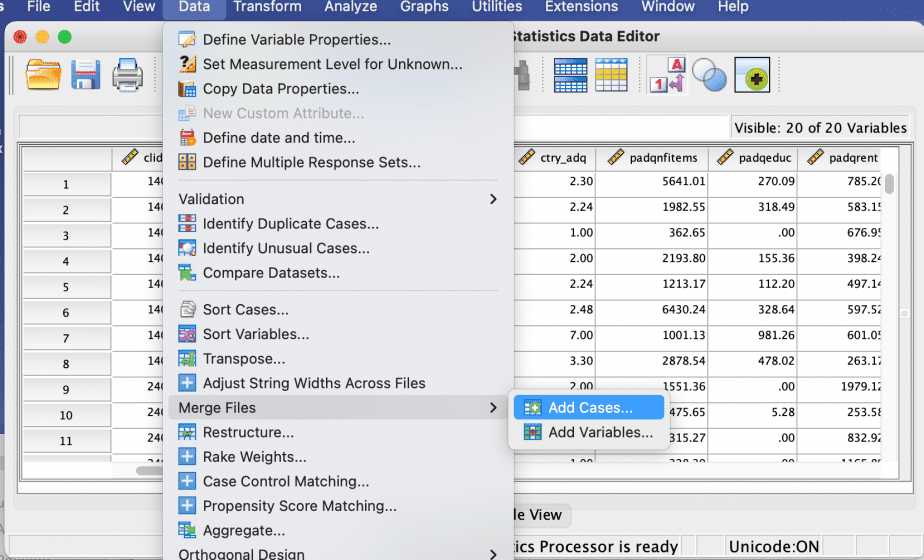The width and height of the screenshot is (924, 560).
Task: Expand the Merge Files submenu arrow
Action: coord(493,408)
